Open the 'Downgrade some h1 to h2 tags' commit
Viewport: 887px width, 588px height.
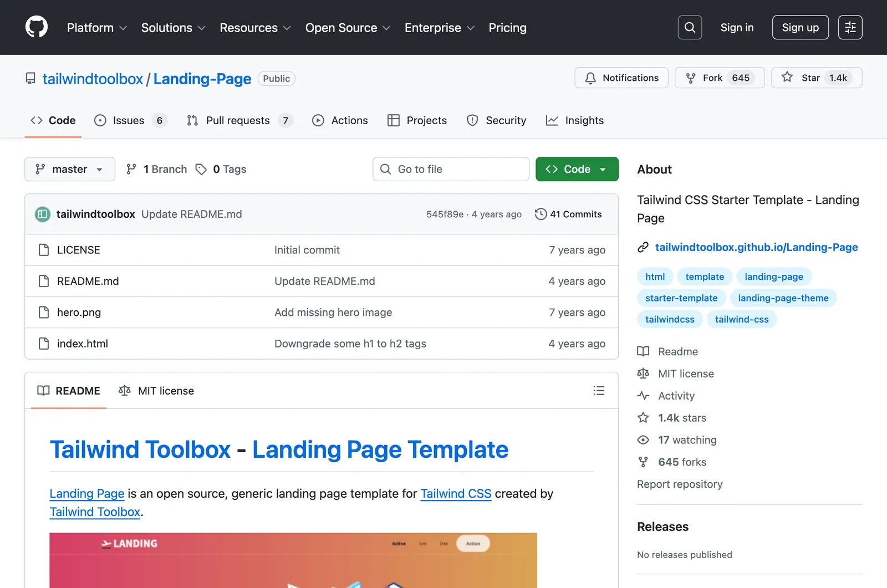(350, 344)
